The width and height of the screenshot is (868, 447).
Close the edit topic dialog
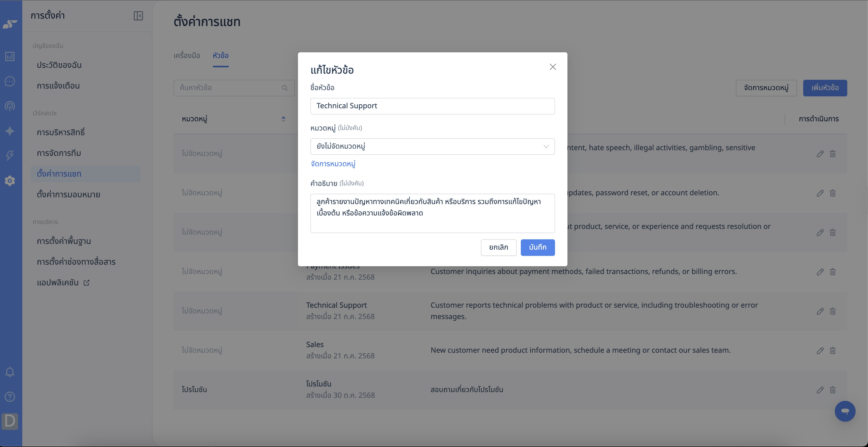tap(553, 67)
